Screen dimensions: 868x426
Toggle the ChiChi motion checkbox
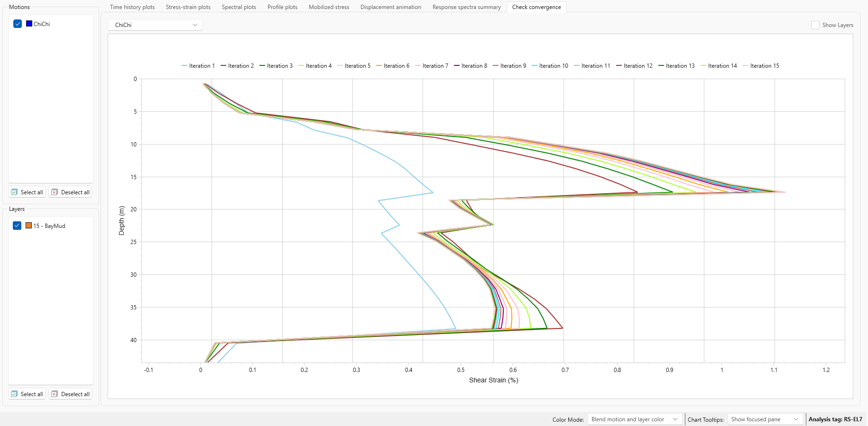point(18,24)
